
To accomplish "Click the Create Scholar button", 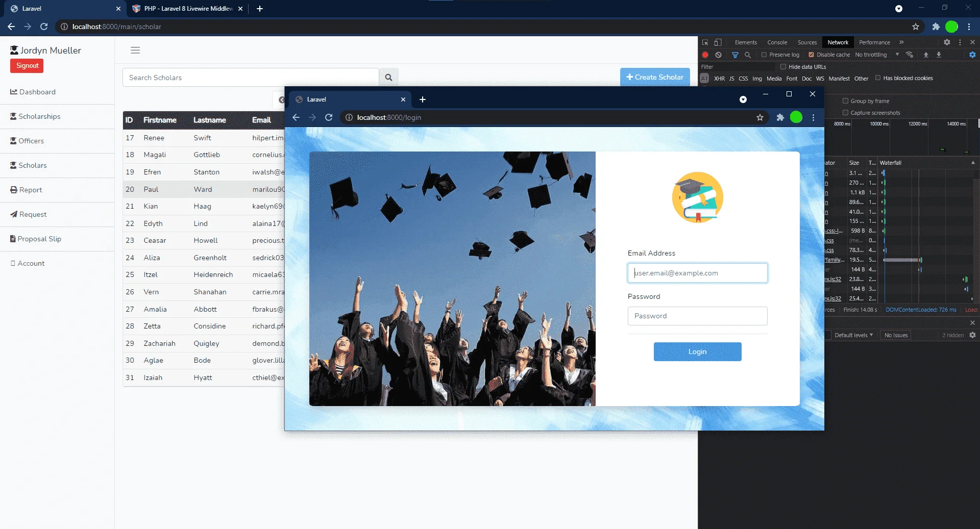I will pyautogui.click(x=655, y=77).
